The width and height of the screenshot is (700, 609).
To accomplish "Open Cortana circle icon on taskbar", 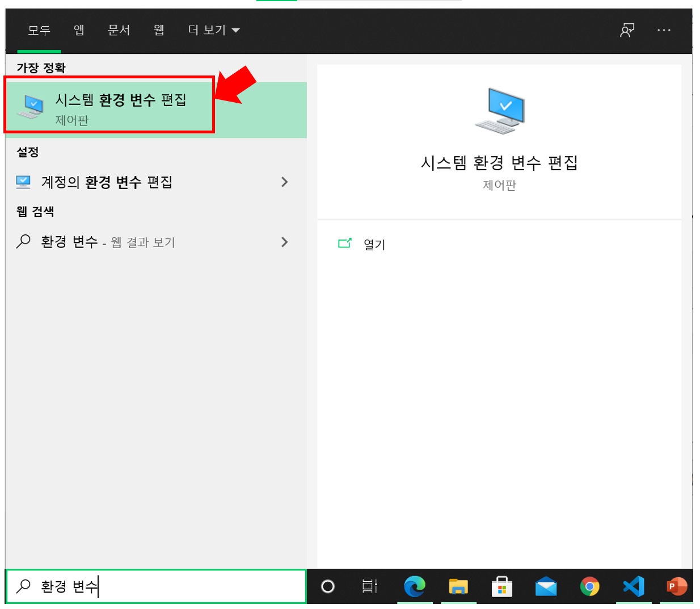I will pos(328,586).
